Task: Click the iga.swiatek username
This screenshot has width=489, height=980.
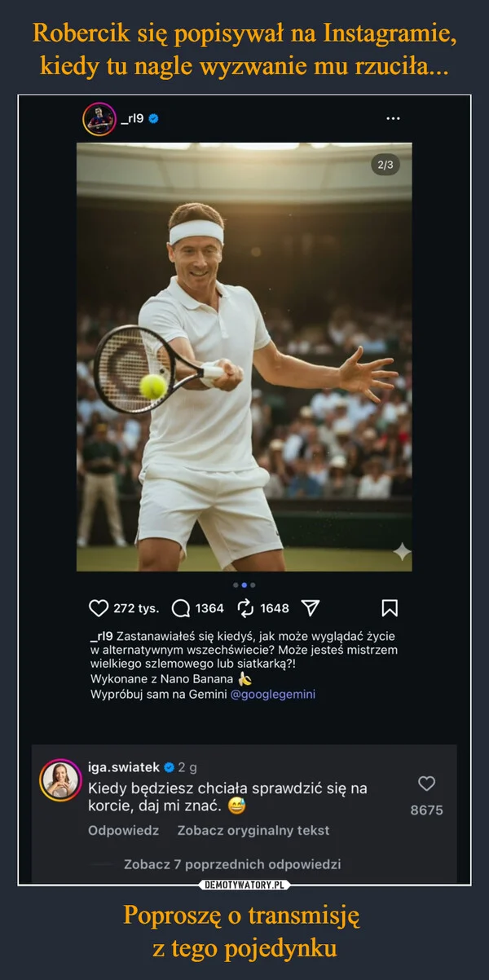Action: (124, 767)
